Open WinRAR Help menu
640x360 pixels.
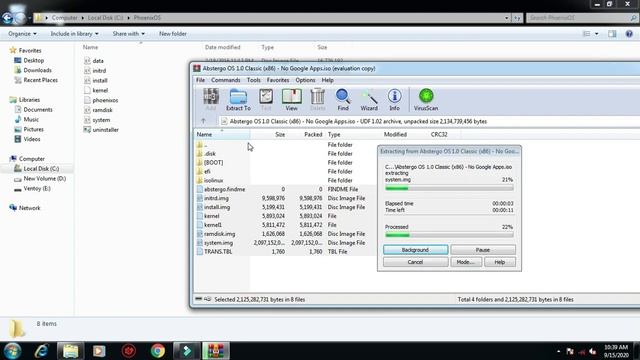click(327, 80)
